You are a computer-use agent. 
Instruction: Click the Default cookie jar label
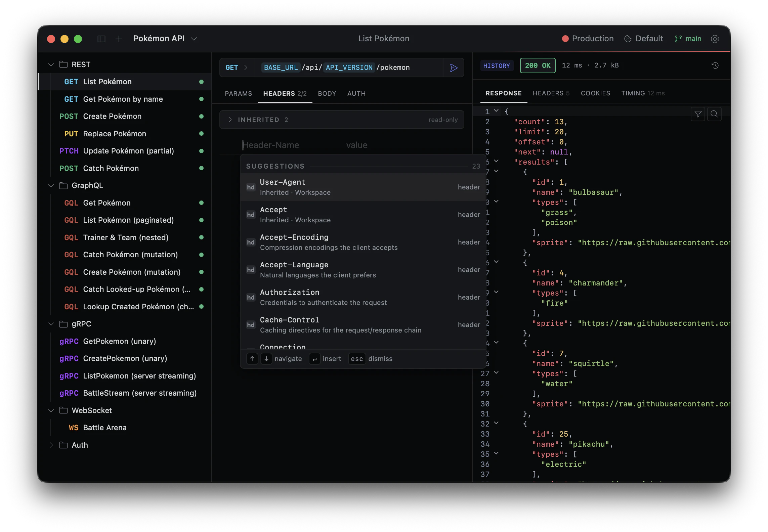click(x=649, y=39)
